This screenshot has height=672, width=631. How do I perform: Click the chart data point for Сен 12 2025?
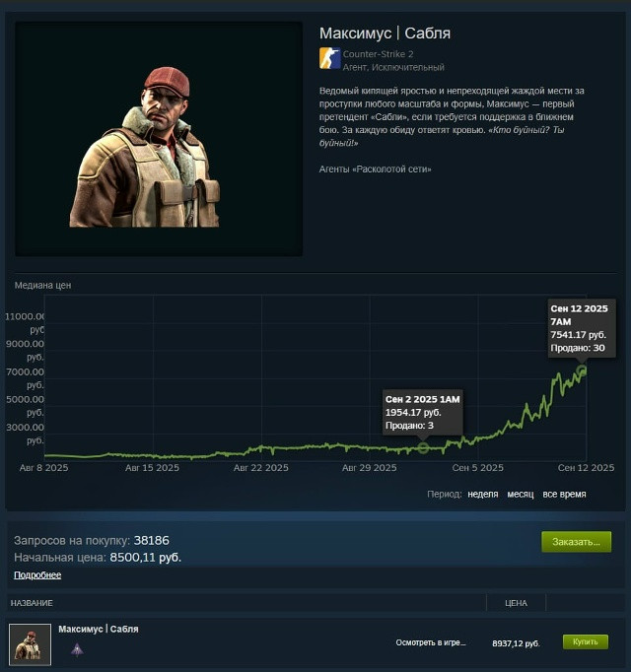tap(582, 370)
